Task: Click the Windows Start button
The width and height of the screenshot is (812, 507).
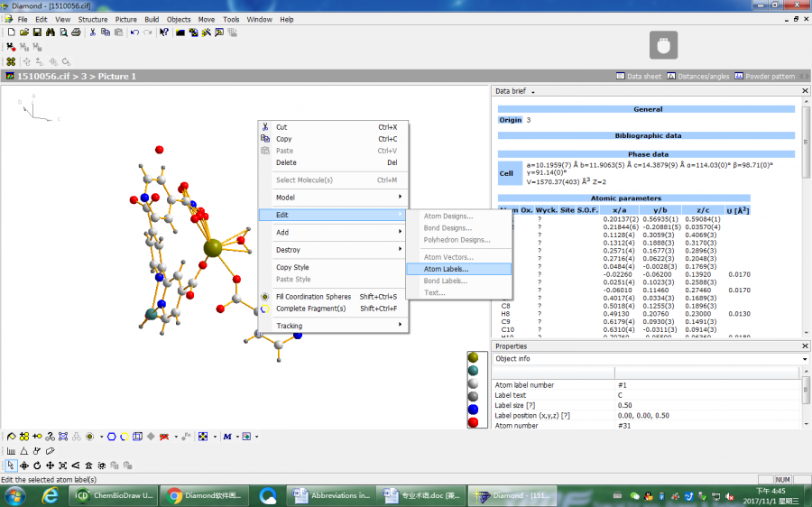Action: click(14, 496)
